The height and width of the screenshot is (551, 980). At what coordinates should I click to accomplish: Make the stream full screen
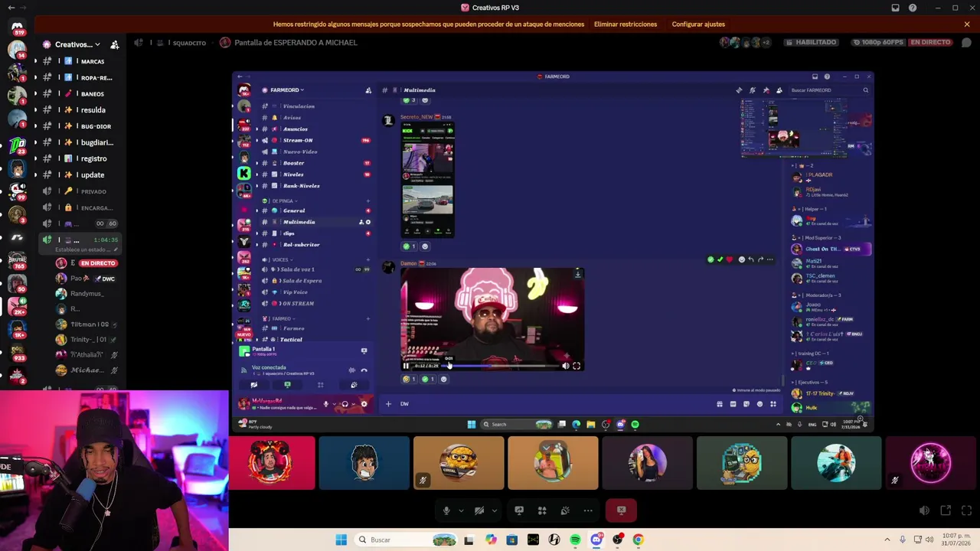[966, 510]
